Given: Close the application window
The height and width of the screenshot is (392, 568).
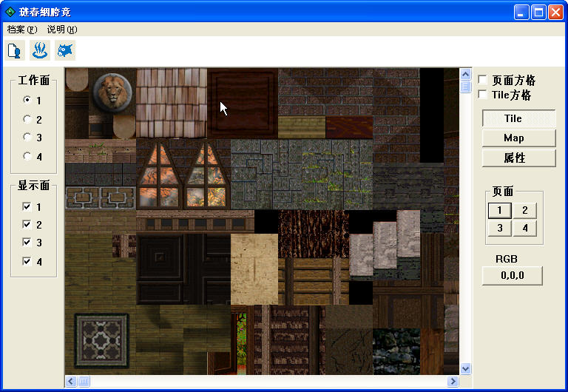Looking at the screenshot, I should (x=555, y=13).
